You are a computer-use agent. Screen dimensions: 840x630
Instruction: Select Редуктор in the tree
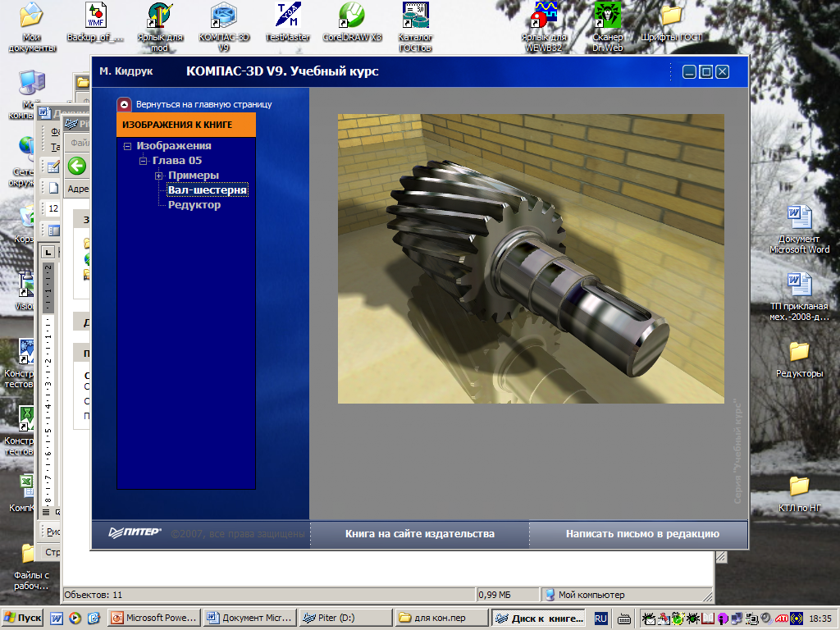(194, 204)
